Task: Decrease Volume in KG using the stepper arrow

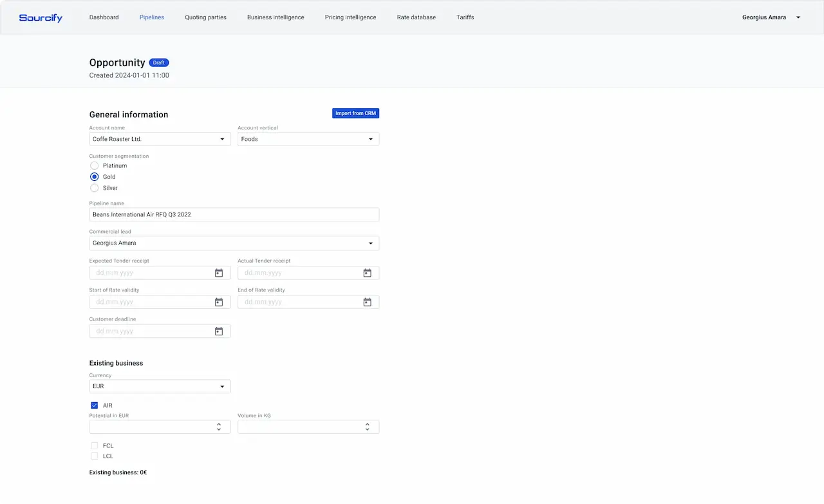Action: click(367, 429)
